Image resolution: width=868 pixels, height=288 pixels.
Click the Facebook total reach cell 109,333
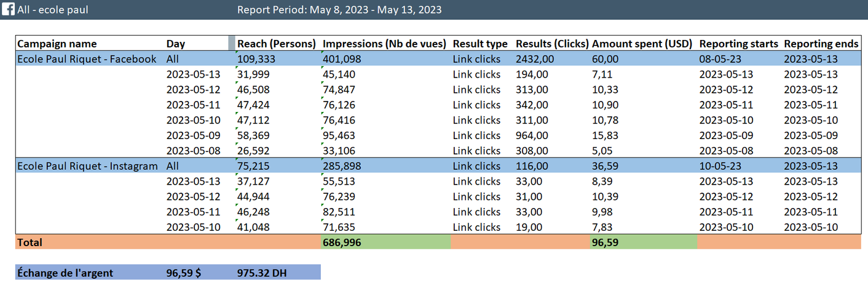(256, 59)
